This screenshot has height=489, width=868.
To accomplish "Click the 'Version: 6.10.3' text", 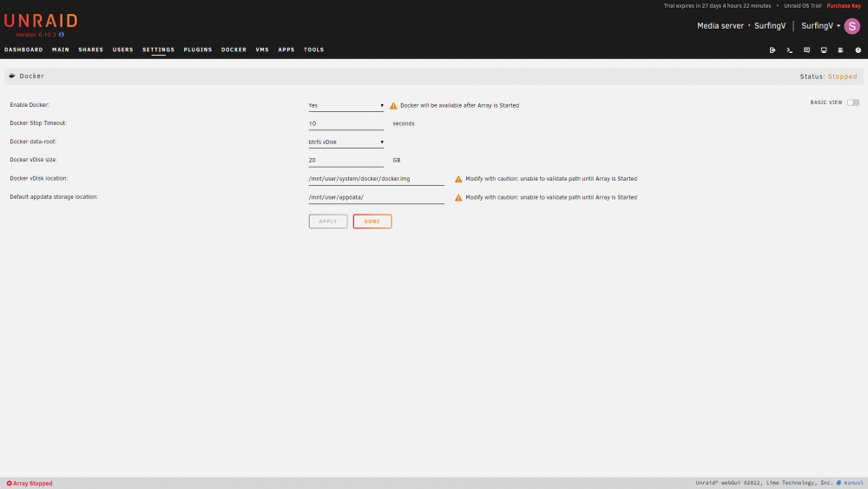I will pyautogui.click(x=36, y=35).
